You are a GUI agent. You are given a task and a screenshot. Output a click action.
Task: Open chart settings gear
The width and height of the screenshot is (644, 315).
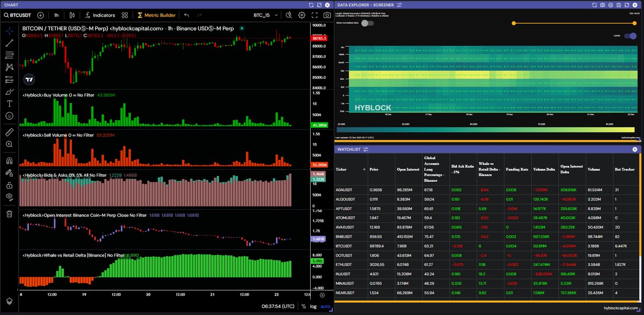[x=302, y=15]
